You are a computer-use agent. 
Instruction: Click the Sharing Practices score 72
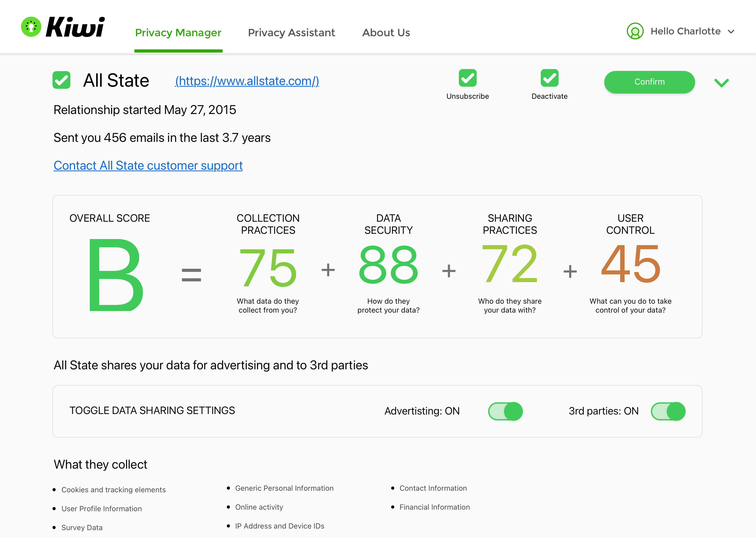coord(510,263)
